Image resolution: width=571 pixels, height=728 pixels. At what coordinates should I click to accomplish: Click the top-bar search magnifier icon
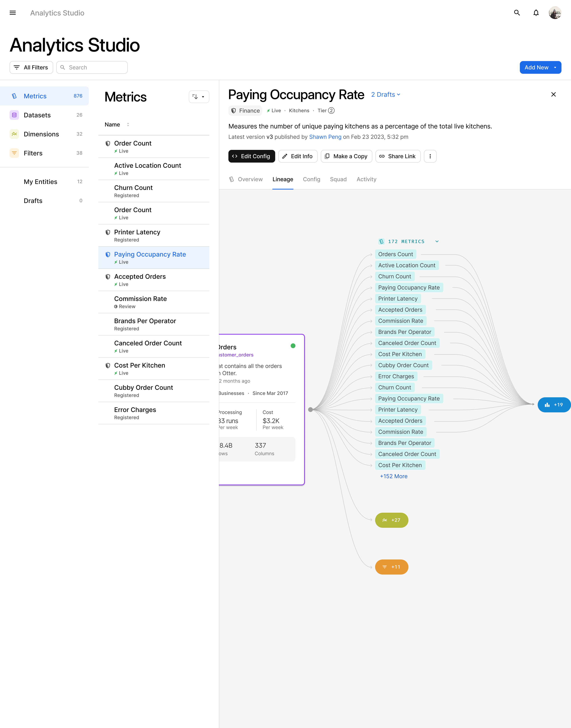[x=517, y=13]
